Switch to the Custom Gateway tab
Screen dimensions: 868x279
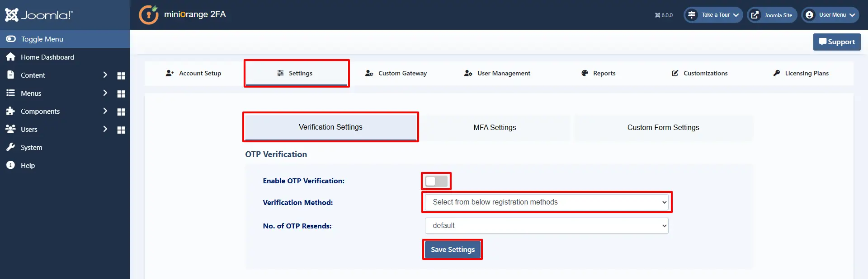396,73
